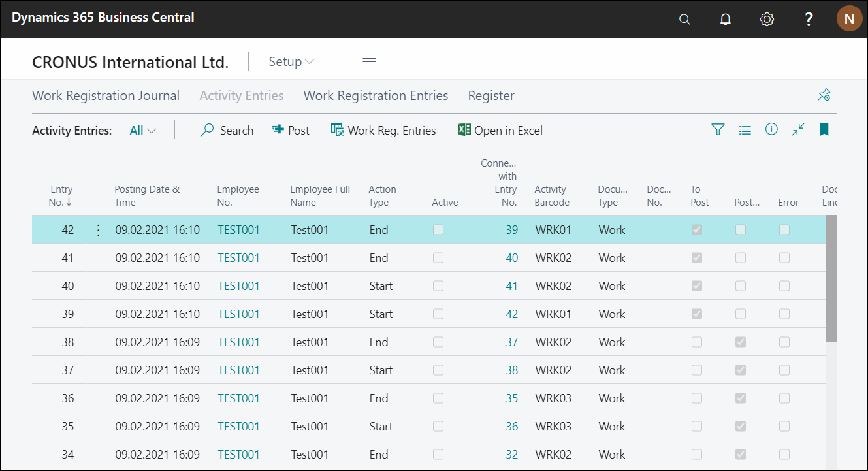The height and width of the screenshot is (471, 868).
Task: Toggle To Post checkbox for entry 42
Action: pyautogui.click(x=697, y=230)
